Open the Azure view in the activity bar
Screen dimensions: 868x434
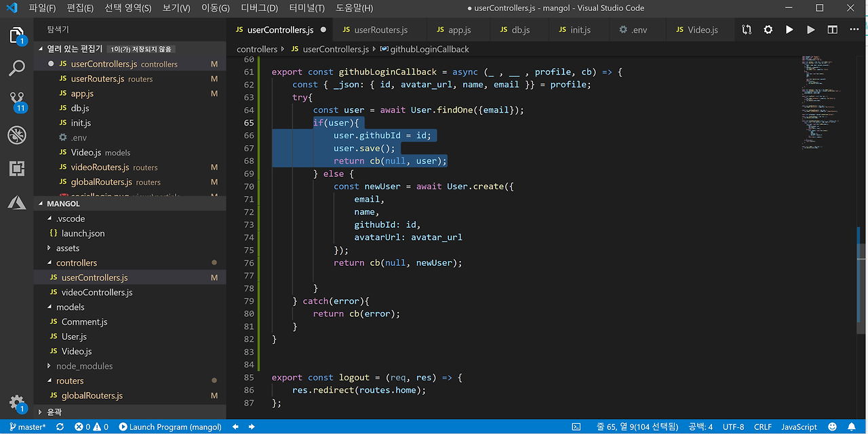click(17, 202)
